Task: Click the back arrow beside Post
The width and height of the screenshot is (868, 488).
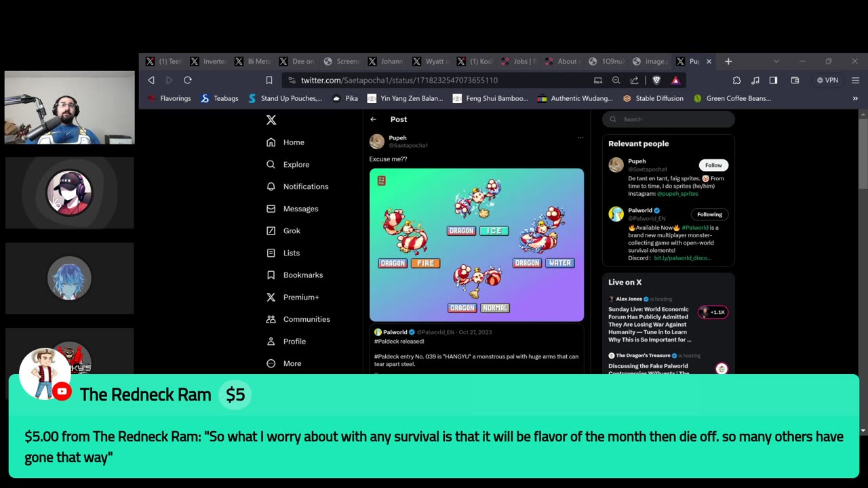Action: click(x=373, y=119)
